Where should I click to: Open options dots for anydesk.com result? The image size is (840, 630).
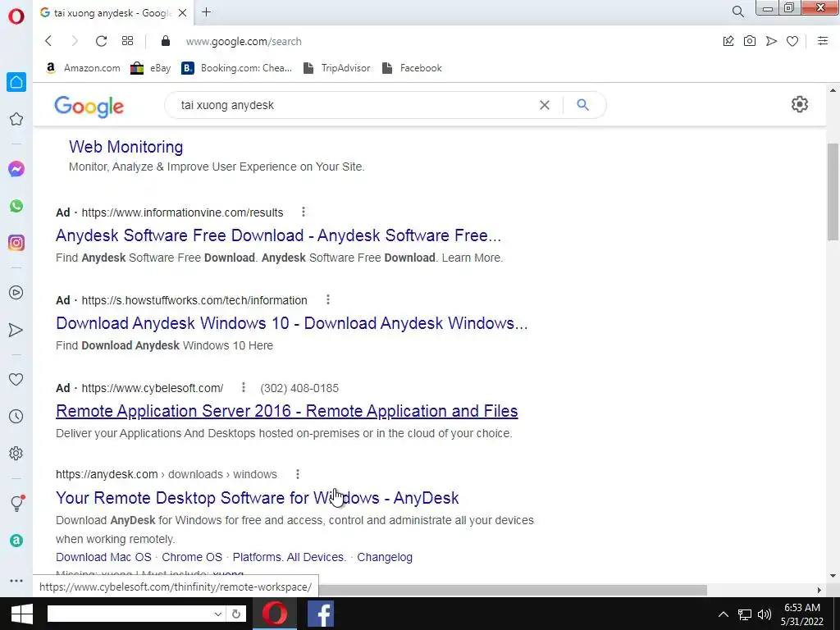(297, 474)
